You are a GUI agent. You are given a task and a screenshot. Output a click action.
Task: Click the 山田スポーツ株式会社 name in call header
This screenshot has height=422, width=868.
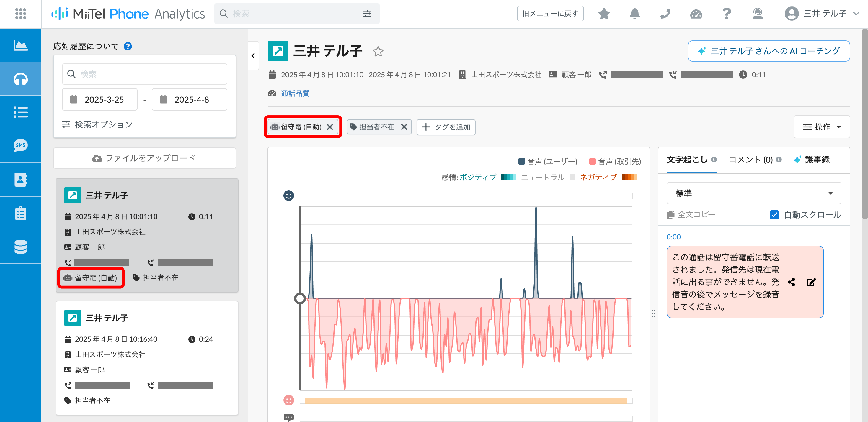506,75
